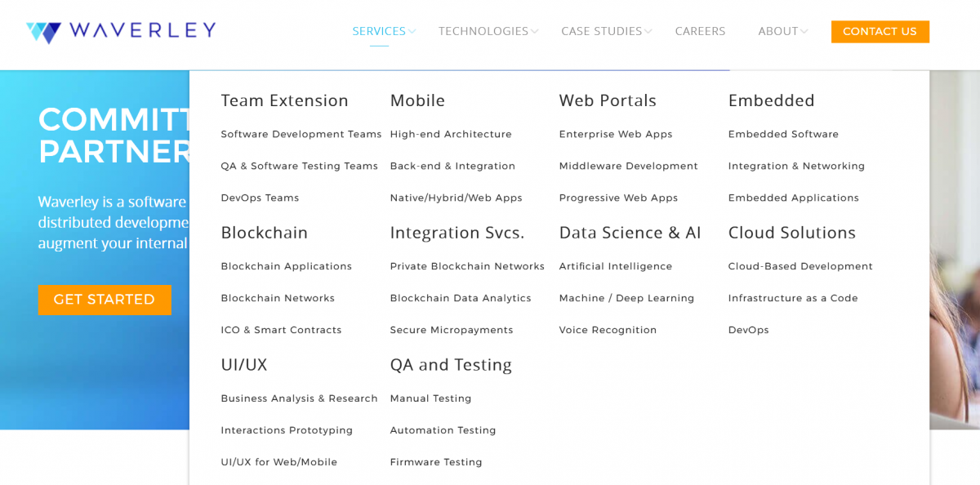Open Enterprise Web Apps link
980x485 pixels.
pos(616,134)
